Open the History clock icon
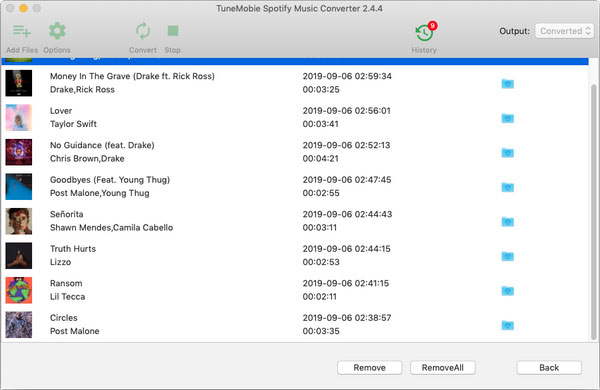This screenshot has height=390, width=600. coord(425,32)
